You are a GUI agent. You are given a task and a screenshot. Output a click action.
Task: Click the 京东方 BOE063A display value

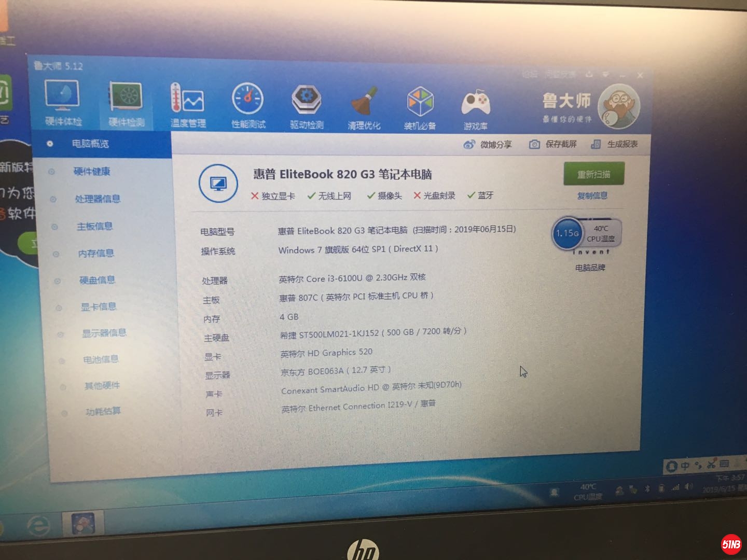[336, 371]
